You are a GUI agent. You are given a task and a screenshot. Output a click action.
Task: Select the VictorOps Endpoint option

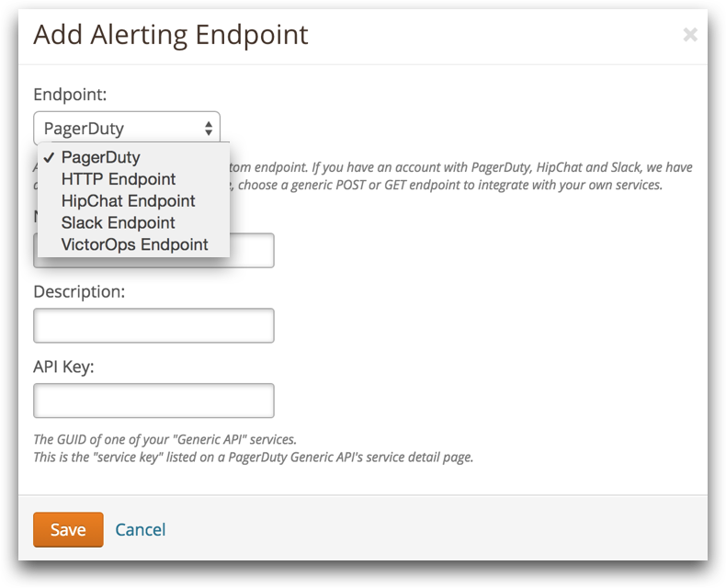click(x=135, y=245)
